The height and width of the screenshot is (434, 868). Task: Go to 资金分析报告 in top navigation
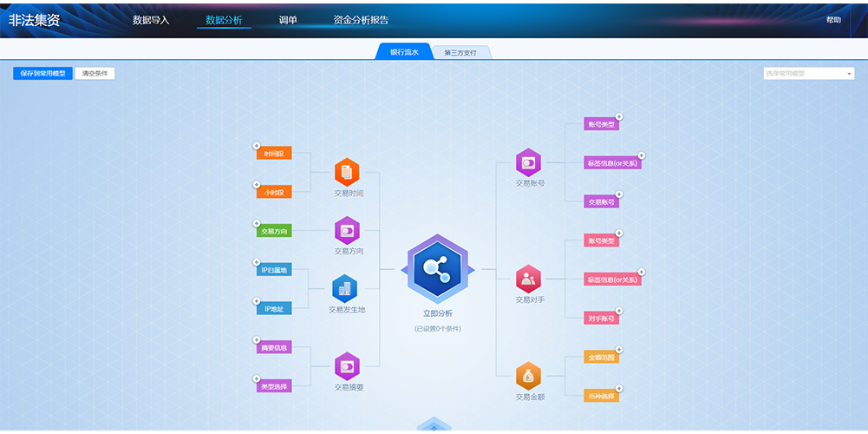(361, 20)
